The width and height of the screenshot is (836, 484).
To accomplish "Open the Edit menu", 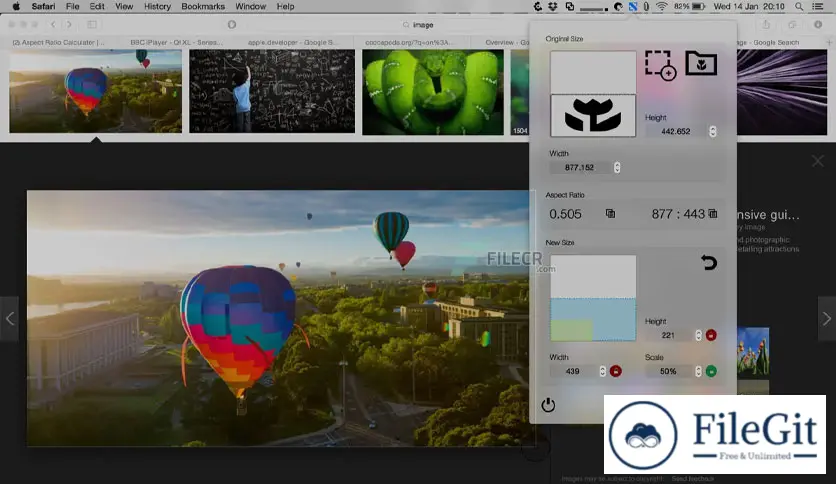I will point(97,6).
